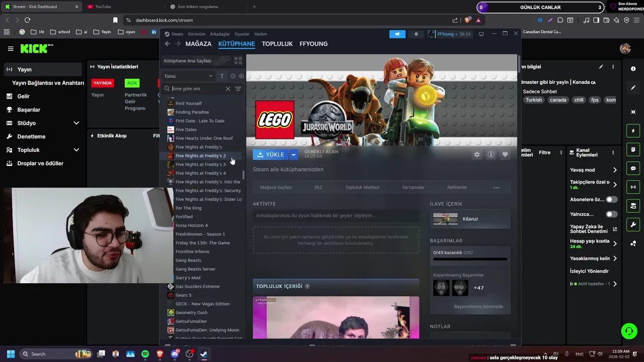Click activity comment input box
This screenshot has width=644, height=362.
[336, 215]
